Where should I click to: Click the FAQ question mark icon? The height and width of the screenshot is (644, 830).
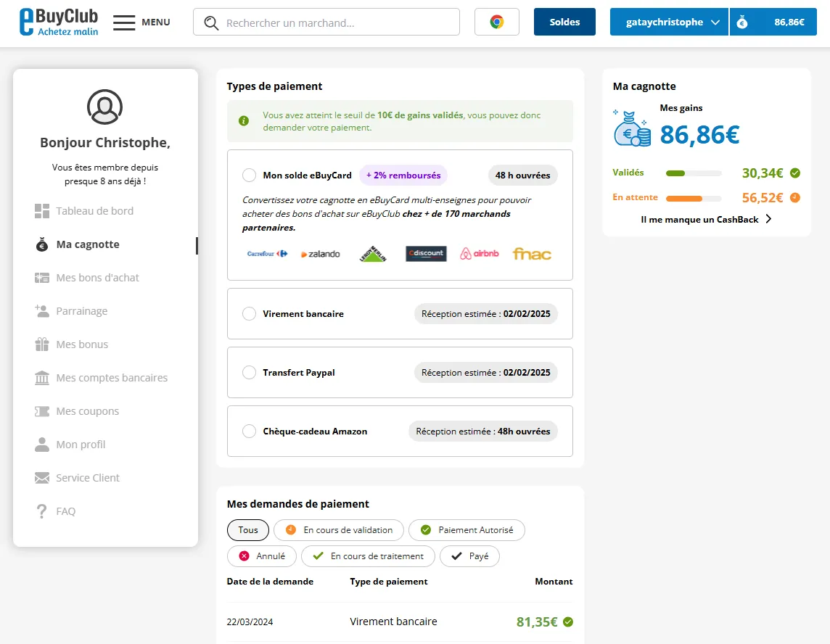(x=42, y=511)
